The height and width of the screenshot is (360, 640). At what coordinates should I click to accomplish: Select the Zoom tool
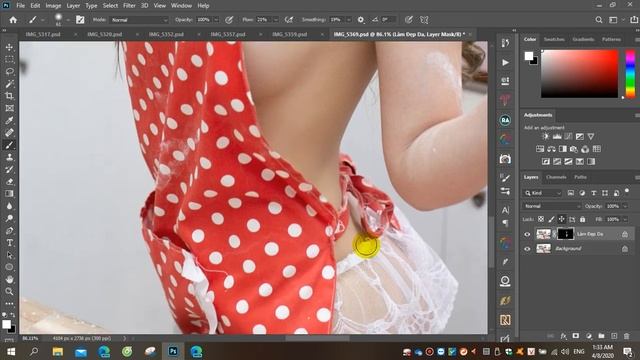pos(9,292)
